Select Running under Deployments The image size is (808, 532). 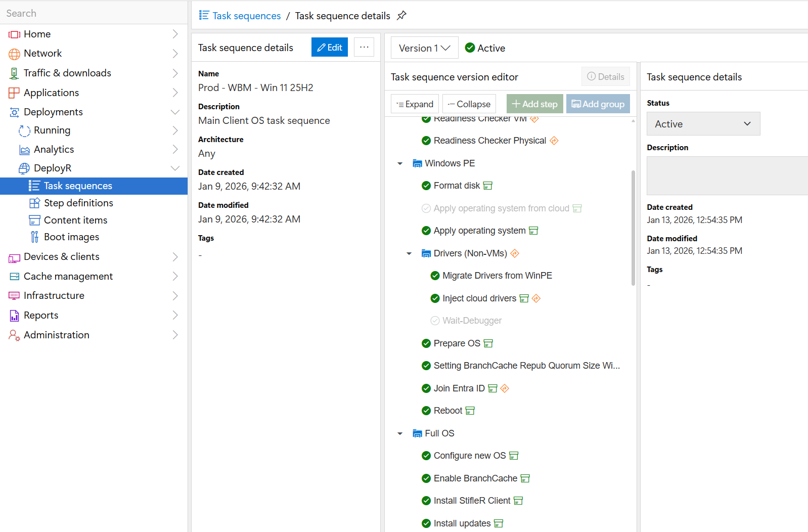point(52,130)
